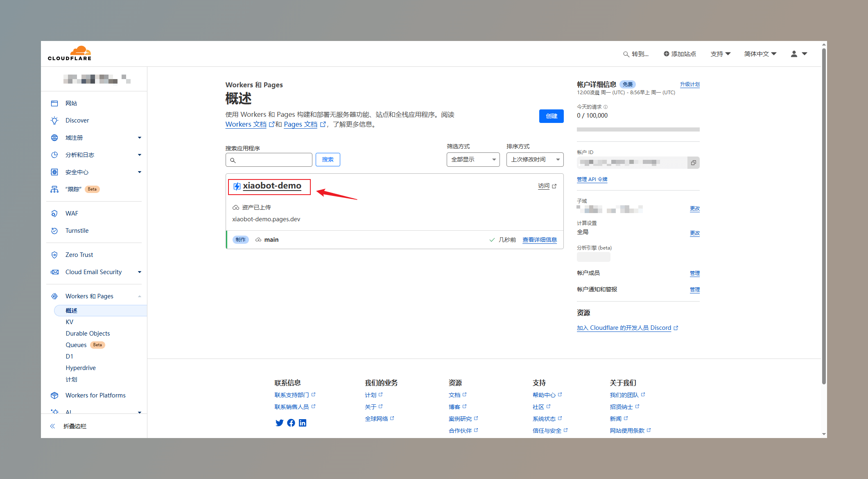Click the Discover lightbulb icon
The width and height of the screenshot is (868, 479).
click(54, 120)
